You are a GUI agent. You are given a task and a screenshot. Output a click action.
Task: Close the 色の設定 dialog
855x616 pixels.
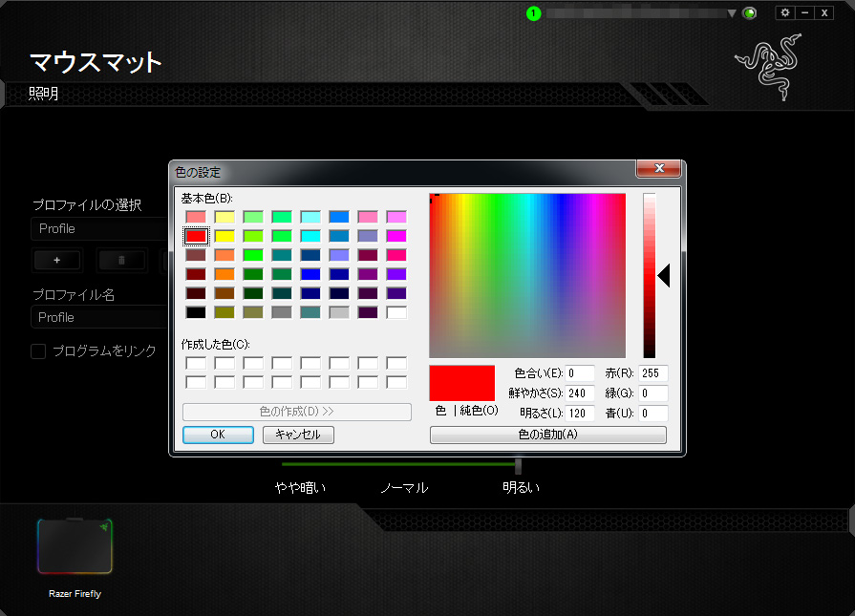(659, 168)
